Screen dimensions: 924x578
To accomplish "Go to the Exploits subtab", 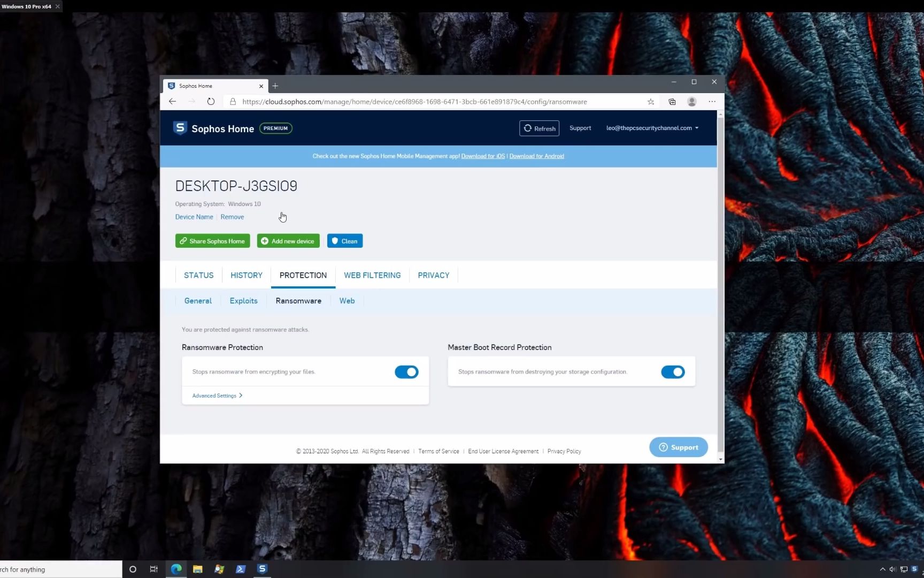I will (243, 301).
